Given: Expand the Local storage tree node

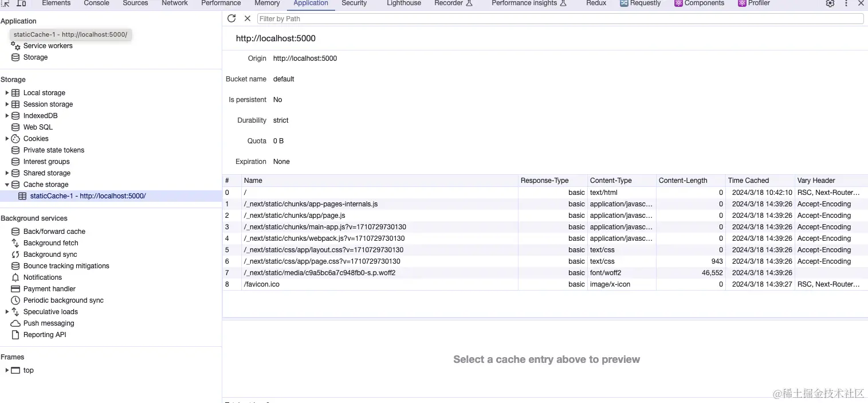Looking at the screenshot, I should pyautogui.click(x=7, y=93).
